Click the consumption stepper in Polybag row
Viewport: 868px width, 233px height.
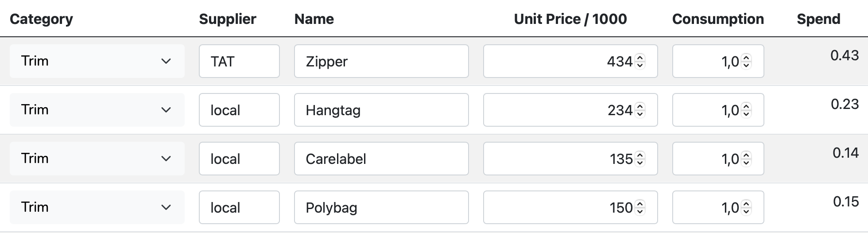[x=746, y=207]
